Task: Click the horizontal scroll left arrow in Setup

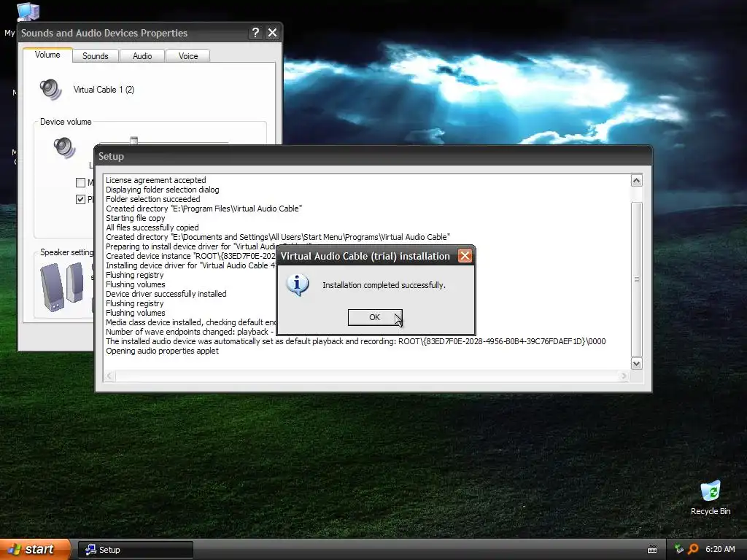Action: [x=109, y=376]
